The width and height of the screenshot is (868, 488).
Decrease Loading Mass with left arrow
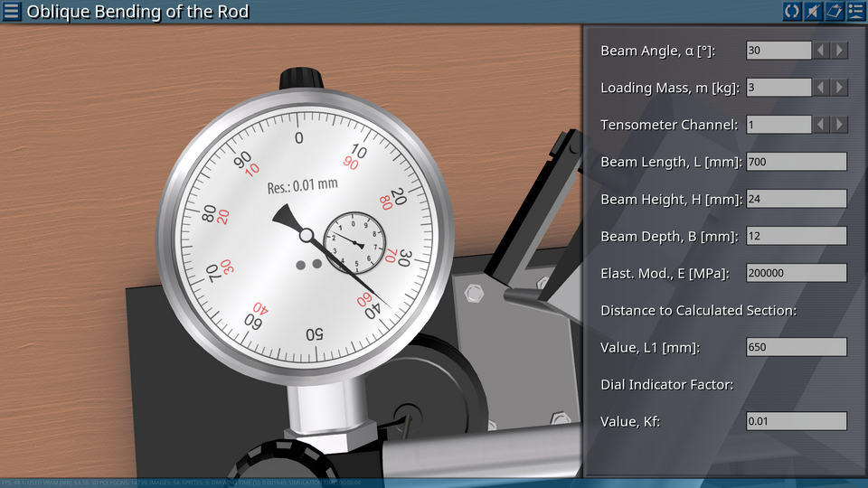(x=820, y=88)
